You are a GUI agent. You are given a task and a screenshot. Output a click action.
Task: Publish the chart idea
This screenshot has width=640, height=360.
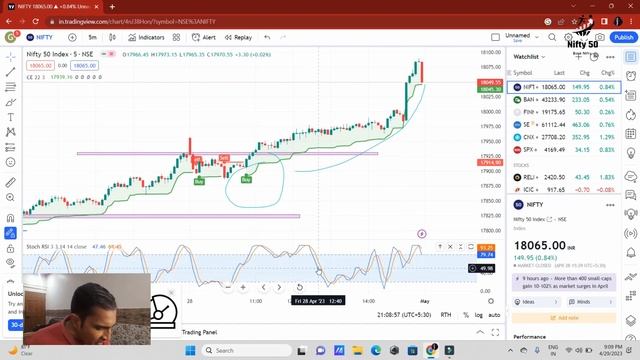click(623, 37)
